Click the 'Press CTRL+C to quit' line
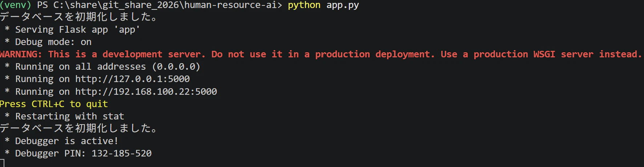The height and width of the screenshot is (167, 644). (54, 104)
